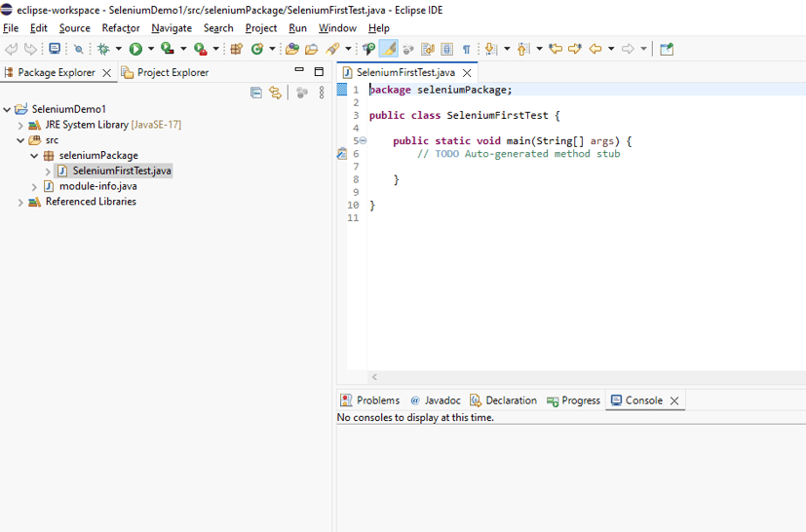
Task: Click the Last Edit Location icon
Action: coord(556,49)
